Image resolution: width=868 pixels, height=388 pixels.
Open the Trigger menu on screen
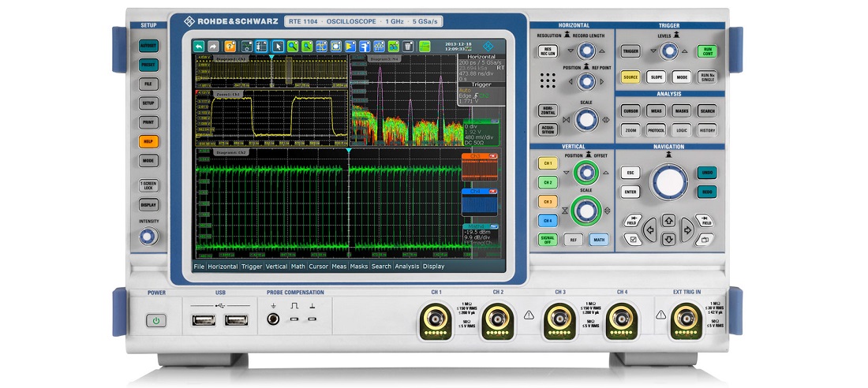point(251,267)
